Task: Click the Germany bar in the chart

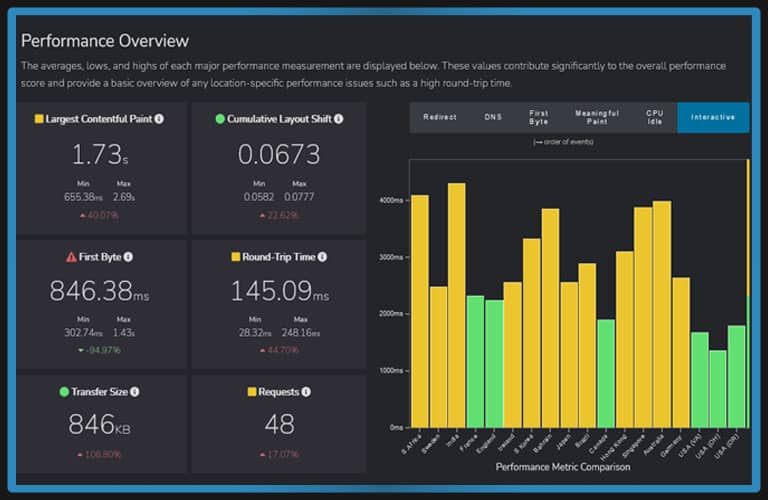Action: 681,353
